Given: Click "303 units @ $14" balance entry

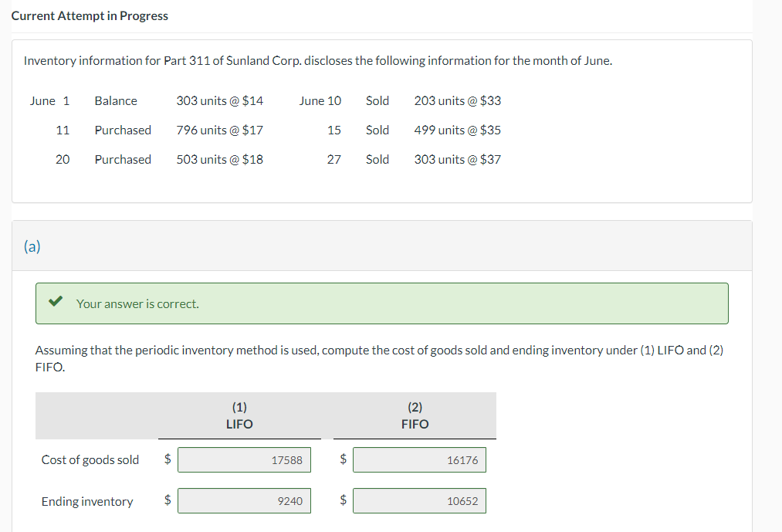Looking at the screenshot, I should (x=219, y=101).
